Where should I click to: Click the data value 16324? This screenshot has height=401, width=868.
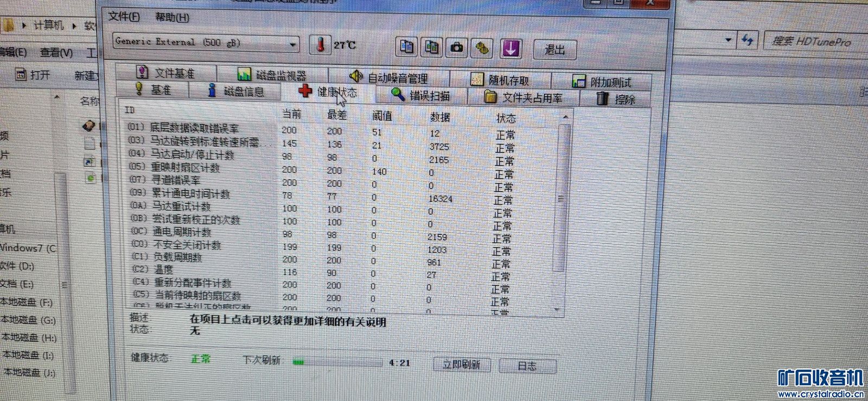[440, 199]
